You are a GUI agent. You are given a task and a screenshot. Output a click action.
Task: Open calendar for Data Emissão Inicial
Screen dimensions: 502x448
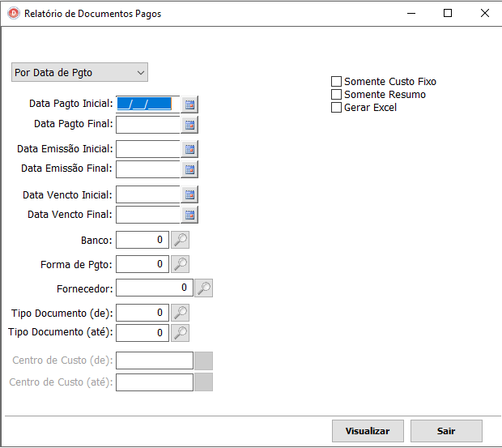189,149
